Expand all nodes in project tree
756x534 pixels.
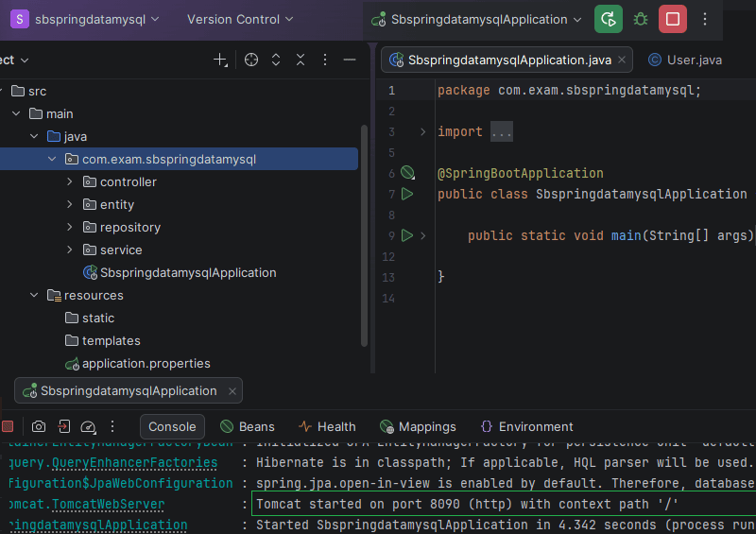(276, 60)
